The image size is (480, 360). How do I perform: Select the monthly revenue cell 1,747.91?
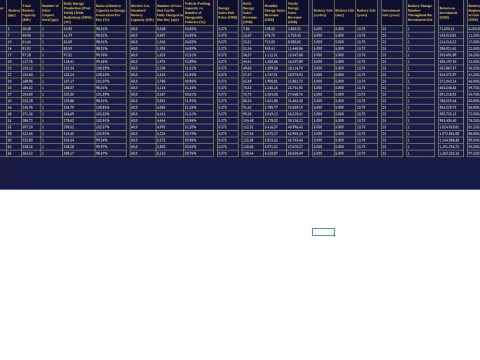coord(275,75)
